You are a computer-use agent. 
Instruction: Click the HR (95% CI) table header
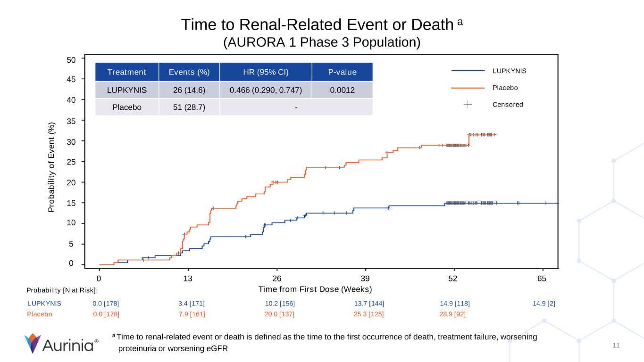tap(266, 72)
